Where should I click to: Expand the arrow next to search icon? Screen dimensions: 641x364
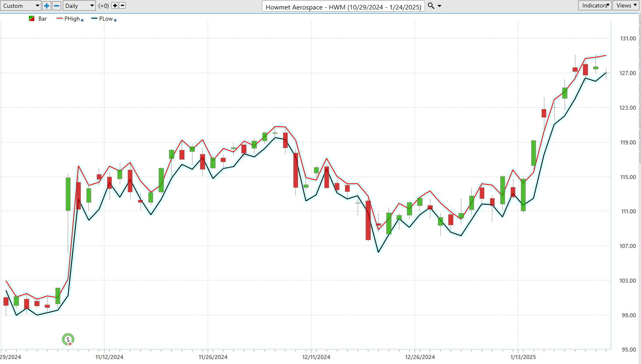click(439, 6)
